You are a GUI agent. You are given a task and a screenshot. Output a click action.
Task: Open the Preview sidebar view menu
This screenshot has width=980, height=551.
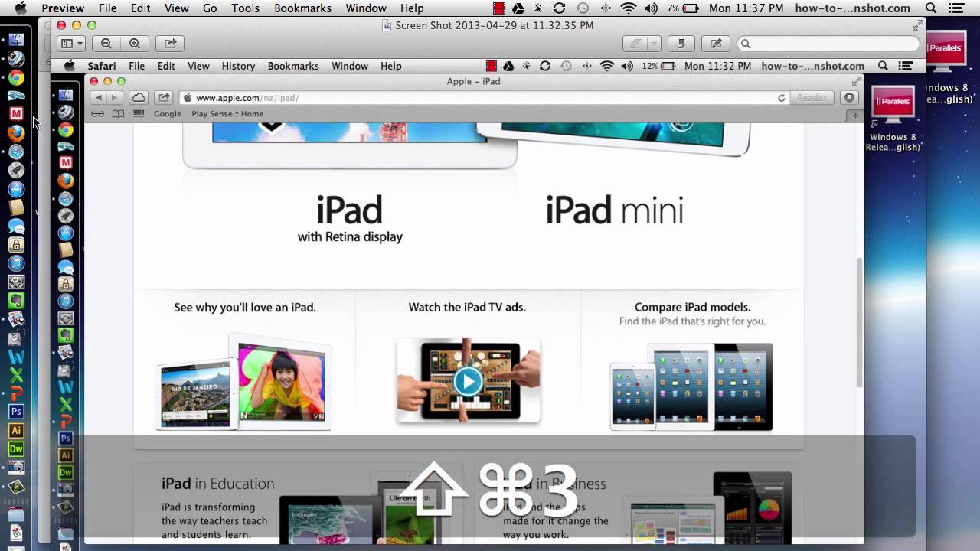tap(72, 44)
